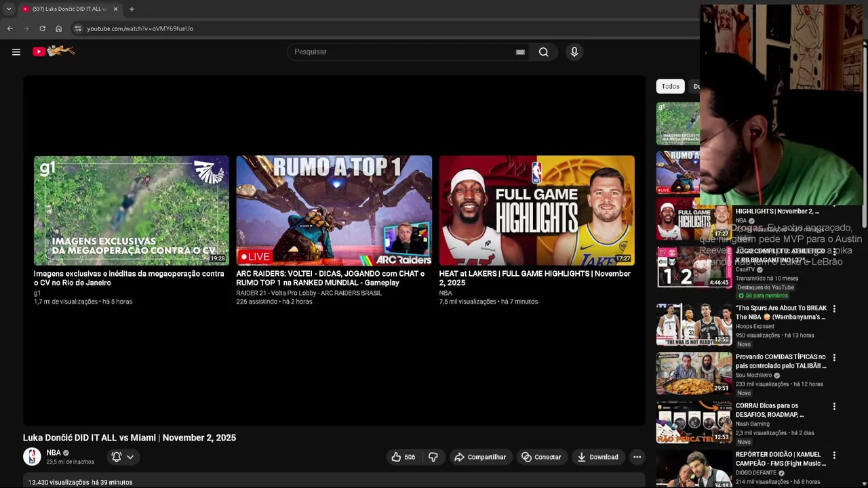Viewport: 868px width, 488px height.
Task: Click the Conectar button
Action: (x=541, y=457)
